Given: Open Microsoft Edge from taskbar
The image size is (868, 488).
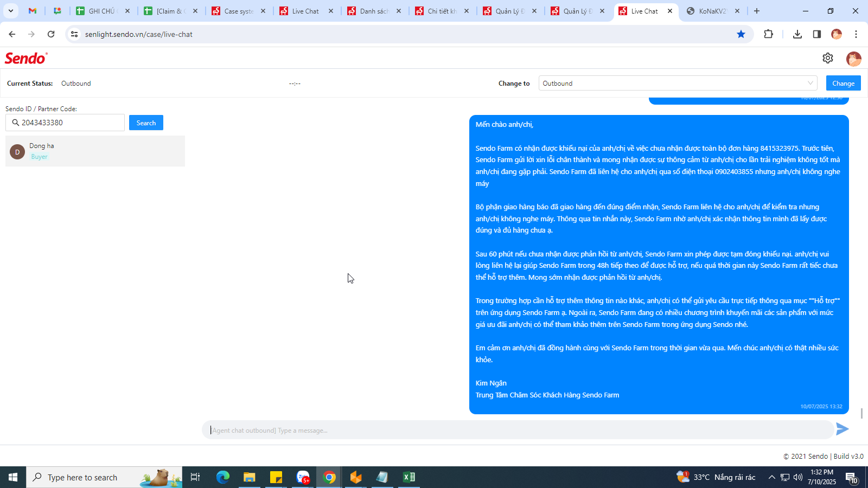Looking at the screenshot, I should click(x=223, y=477).
